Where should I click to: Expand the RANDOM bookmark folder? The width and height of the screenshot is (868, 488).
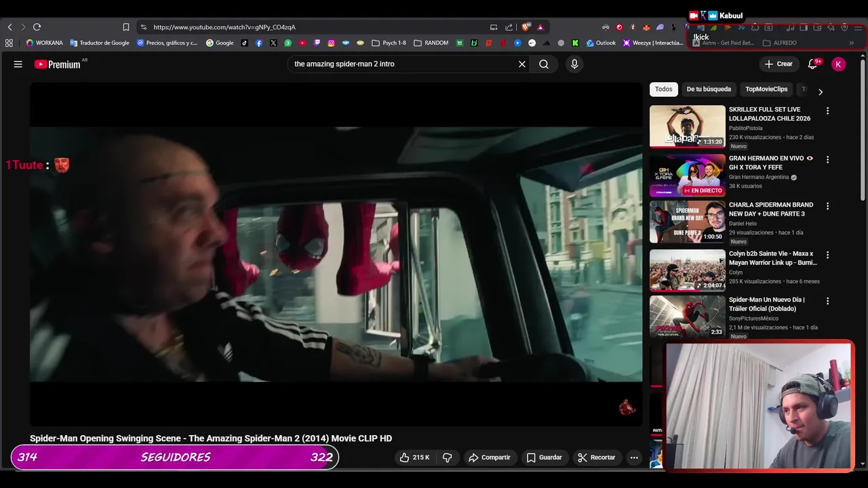[x=431, y=43]
